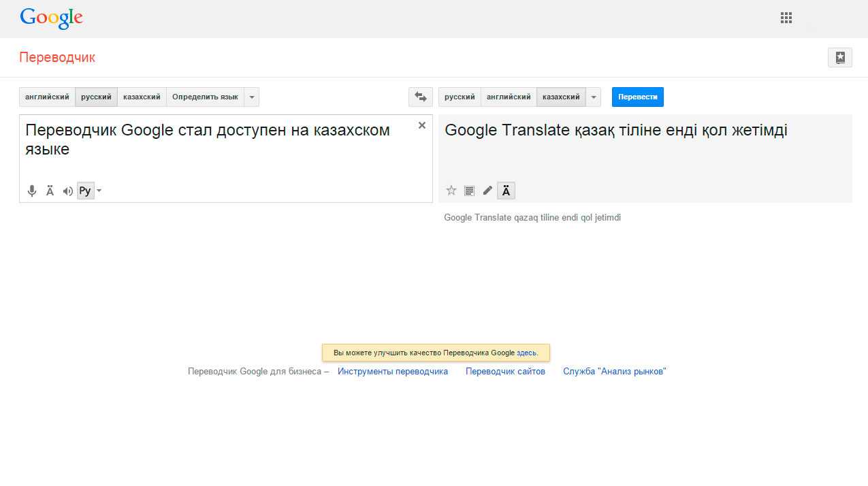
Task: Toggle source transliteration Ä icon
Action: coord(50,191)
